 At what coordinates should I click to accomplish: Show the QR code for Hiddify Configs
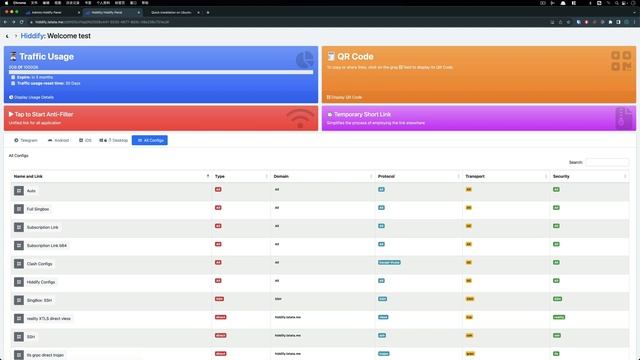click(19, 282)
